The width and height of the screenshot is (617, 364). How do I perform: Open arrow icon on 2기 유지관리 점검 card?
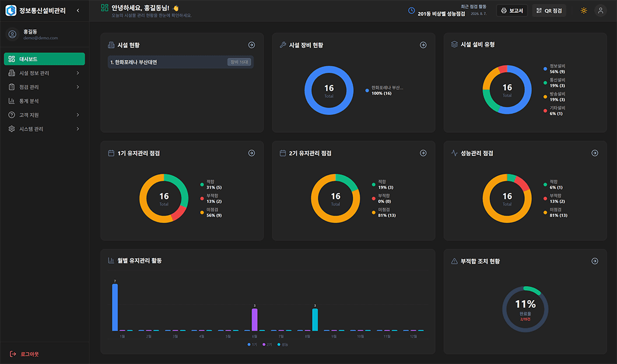pos(423,153)
